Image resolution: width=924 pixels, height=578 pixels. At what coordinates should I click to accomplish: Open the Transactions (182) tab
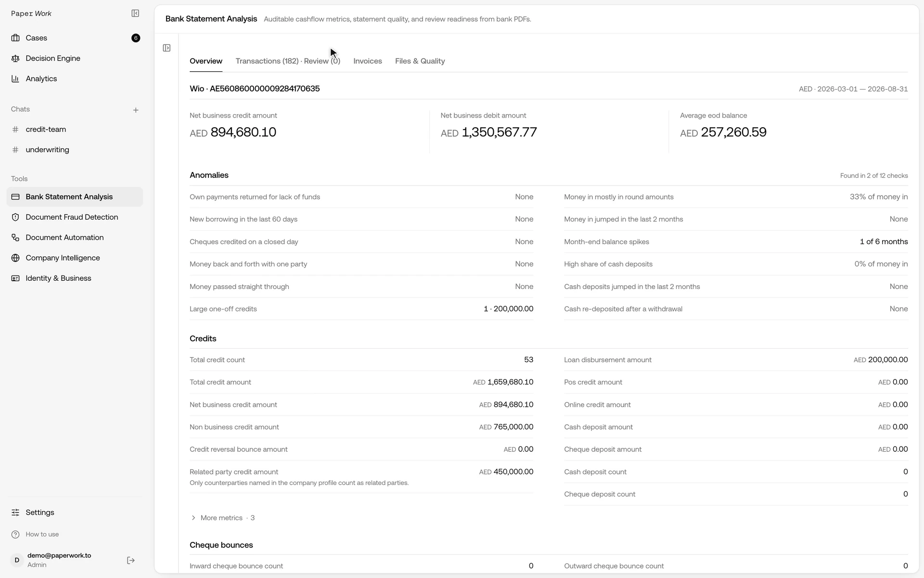tap(288, 61)
